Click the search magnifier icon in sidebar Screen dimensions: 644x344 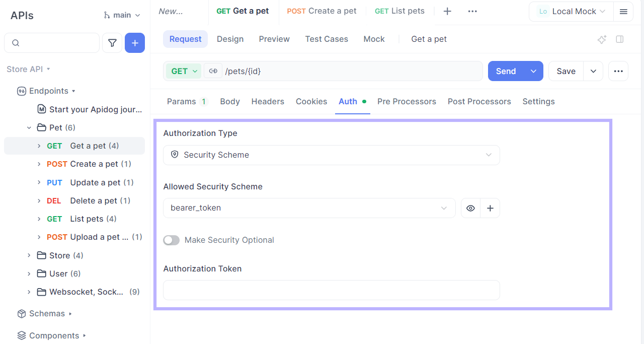tap(16, 43)
